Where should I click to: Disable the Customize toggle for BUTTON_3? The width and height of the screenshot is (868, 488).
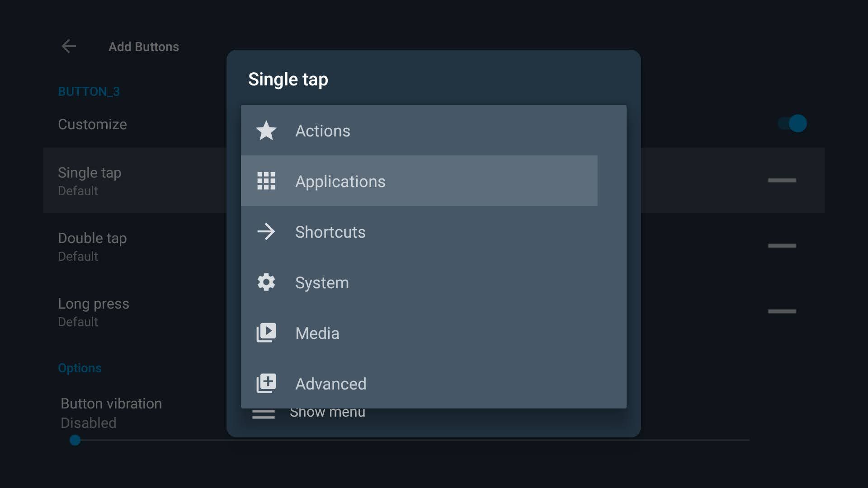(792, 123)
